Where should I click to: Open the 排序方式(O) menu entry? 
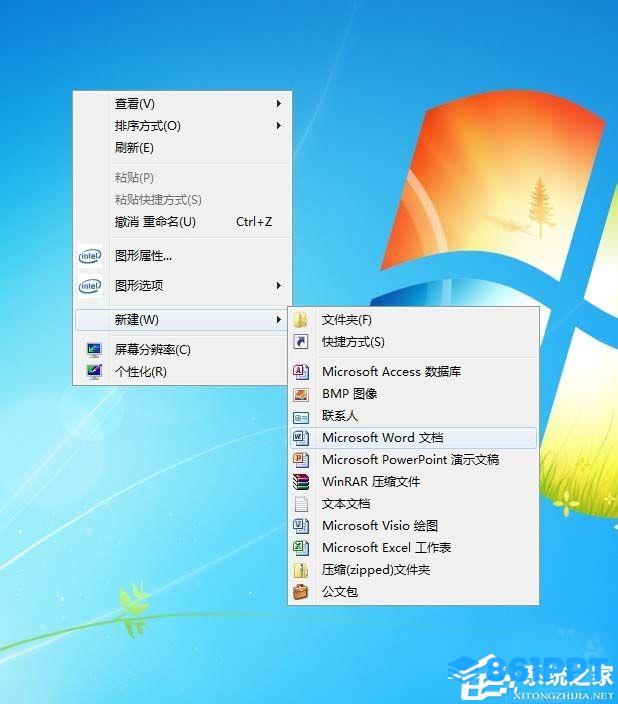tap(182, 126)
